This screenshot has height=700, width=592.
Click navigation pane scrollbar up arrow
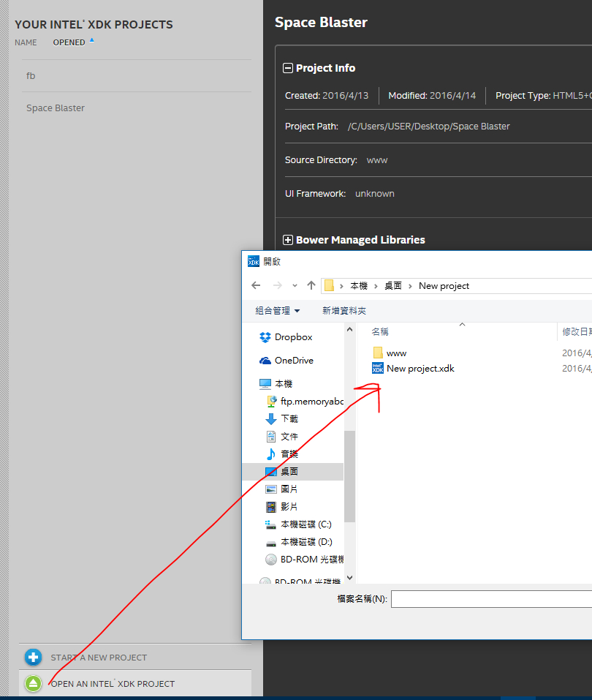point(350,329)
